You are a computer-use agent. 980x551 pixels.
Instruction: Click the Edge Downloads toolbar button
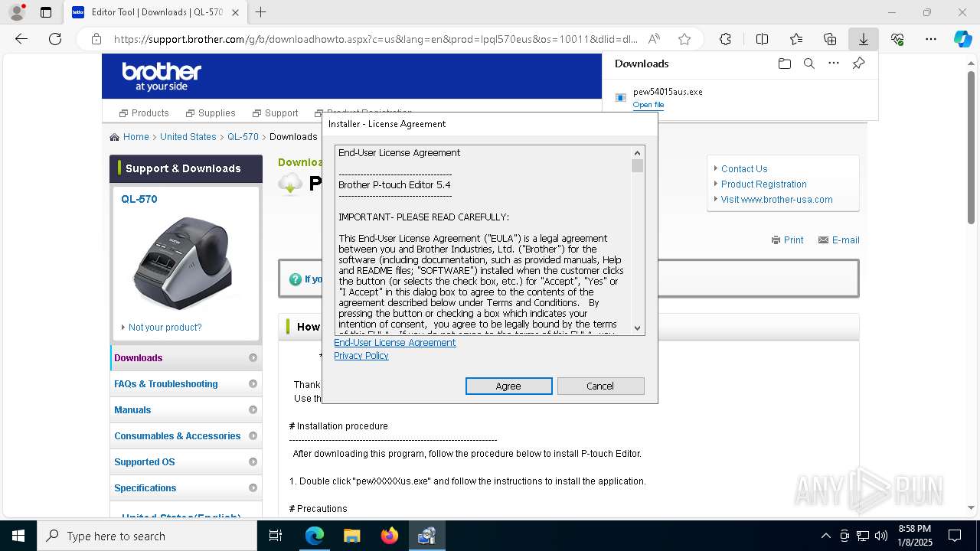coord(864,39)
